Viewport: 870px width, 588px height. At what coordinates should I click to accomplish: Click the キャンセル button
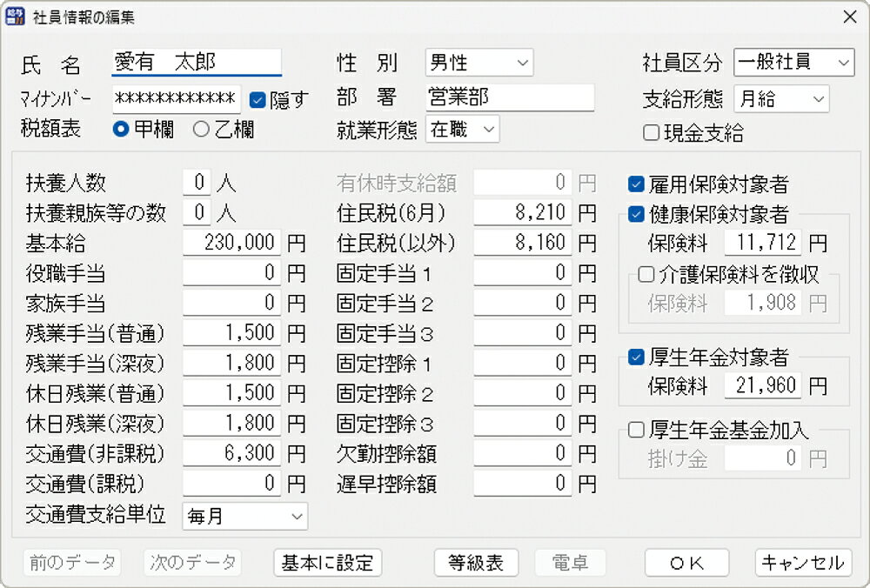[x=803, y=563]
